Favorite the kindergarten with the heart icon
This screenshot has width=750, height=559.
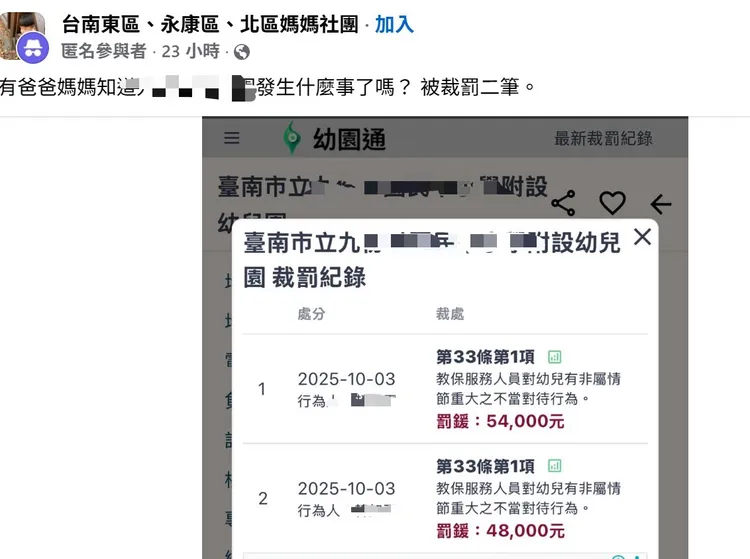[x=612, y=203]
